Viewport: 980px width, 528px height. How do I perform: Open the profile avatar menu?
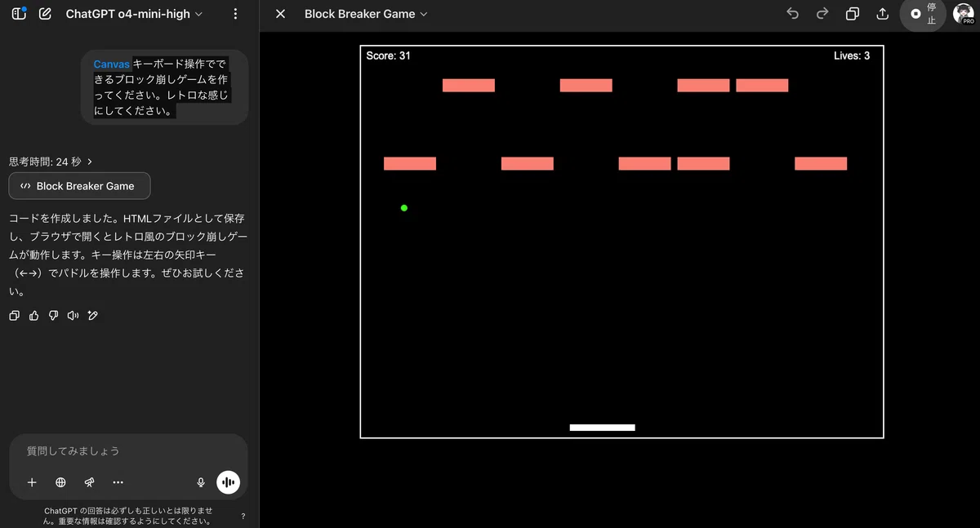point(964,14)
